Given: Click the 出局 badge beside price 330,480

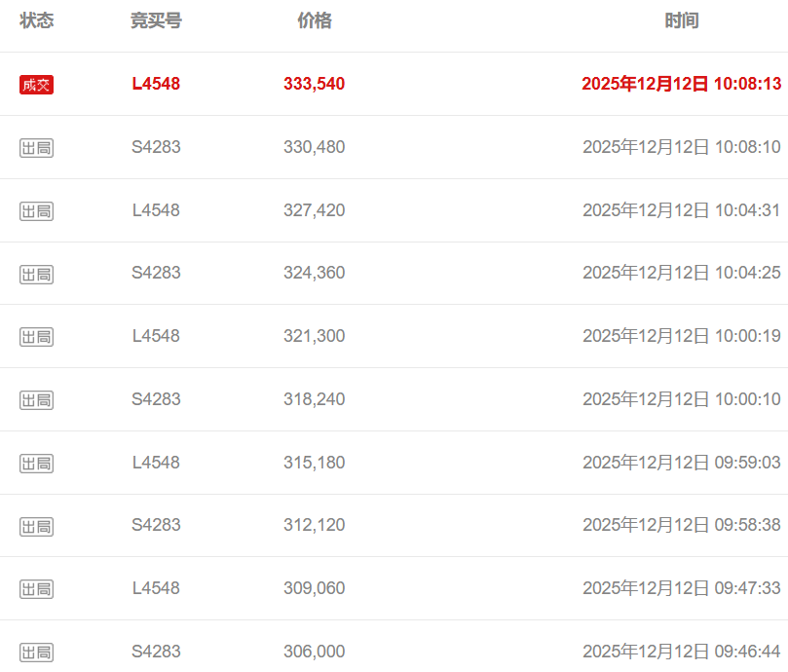Looking at the screenshot, I should (x=36, y=148).
